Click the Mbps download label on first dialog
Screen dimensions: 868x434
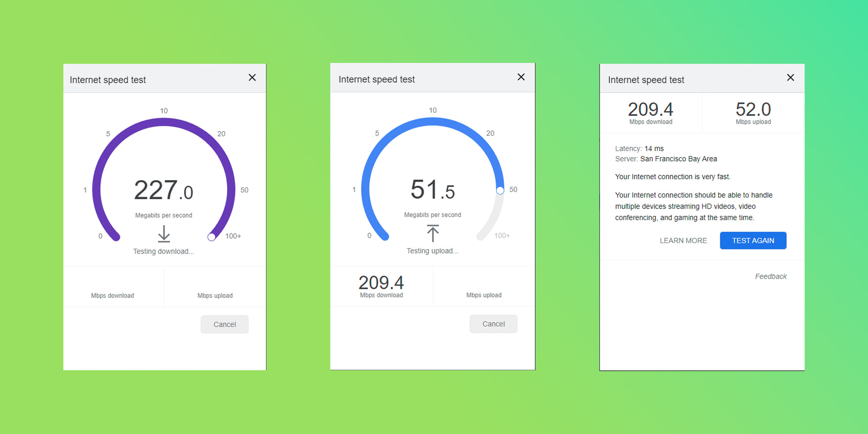(112, 296)
